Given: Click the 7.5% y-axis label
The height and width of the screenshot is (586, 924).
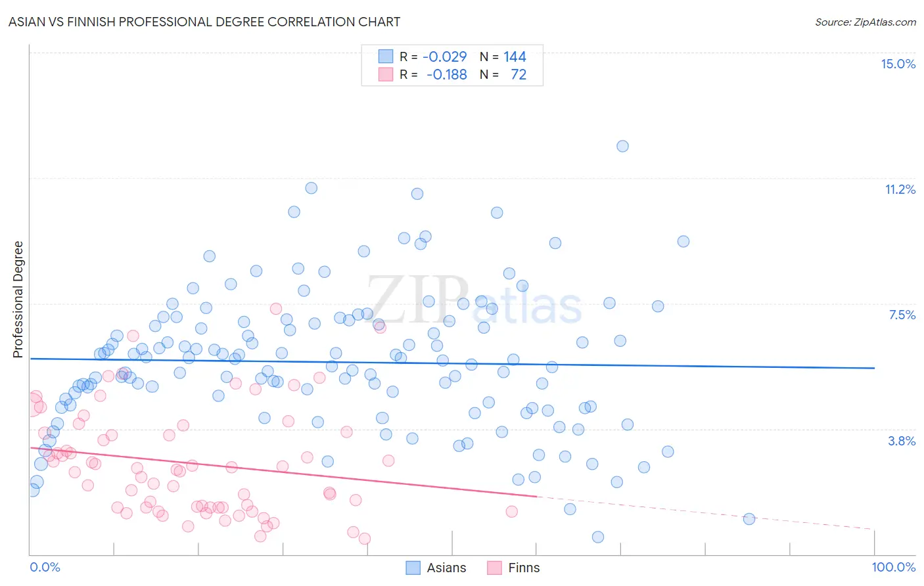Looking at the screenshot, I should click(902, 315).
